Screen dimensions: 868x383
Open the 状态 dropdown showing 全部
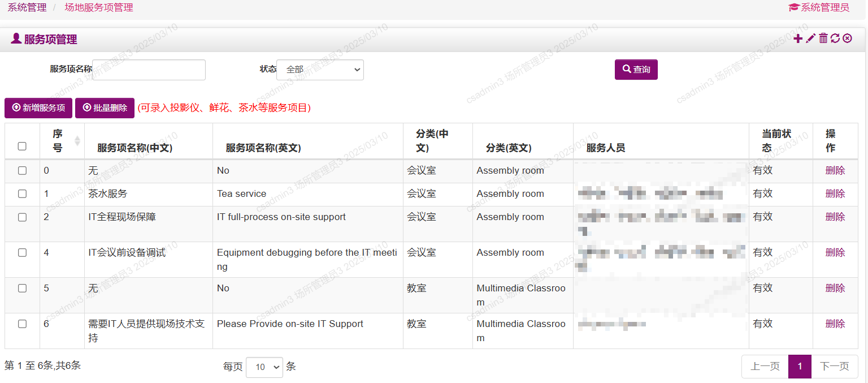click(x=320, y=70)
